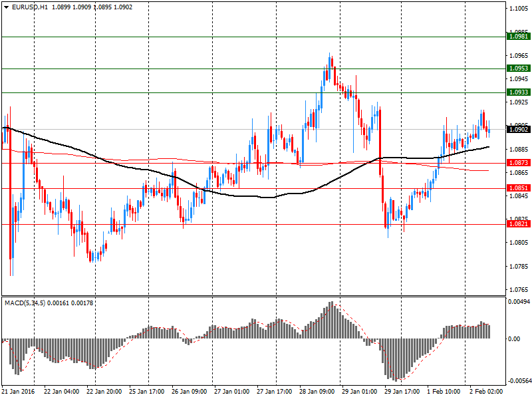Click the 29 Jan 01:00 time axis label

[x=359, y=392]
